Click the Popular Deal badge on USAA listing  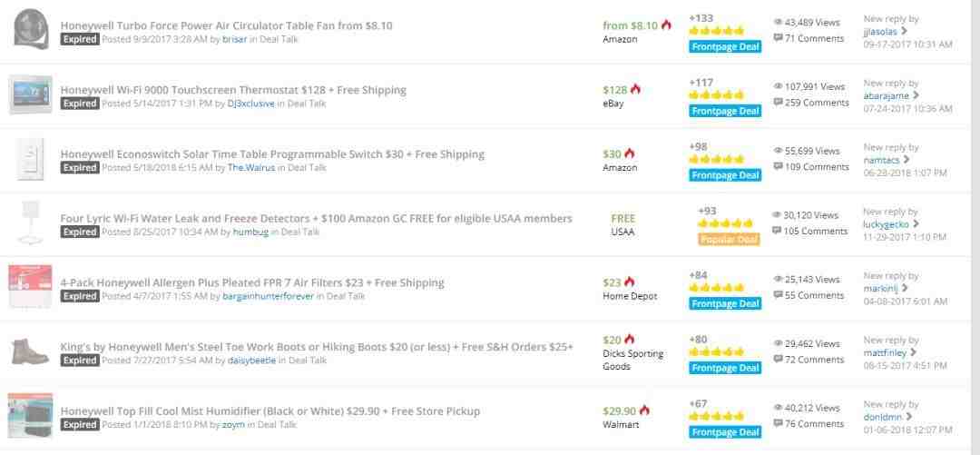point(729,240)
